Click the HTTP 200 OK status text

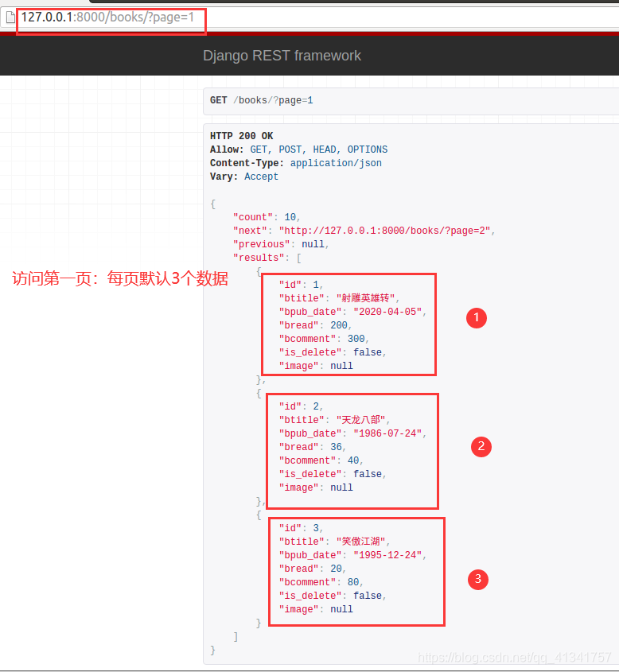click(x=241, y=136)
